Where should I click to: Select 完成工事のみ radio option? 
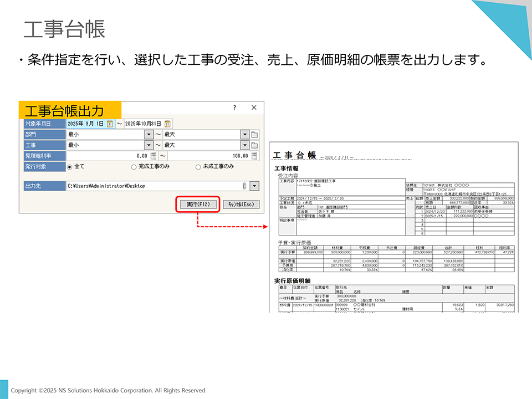(134, 167)
